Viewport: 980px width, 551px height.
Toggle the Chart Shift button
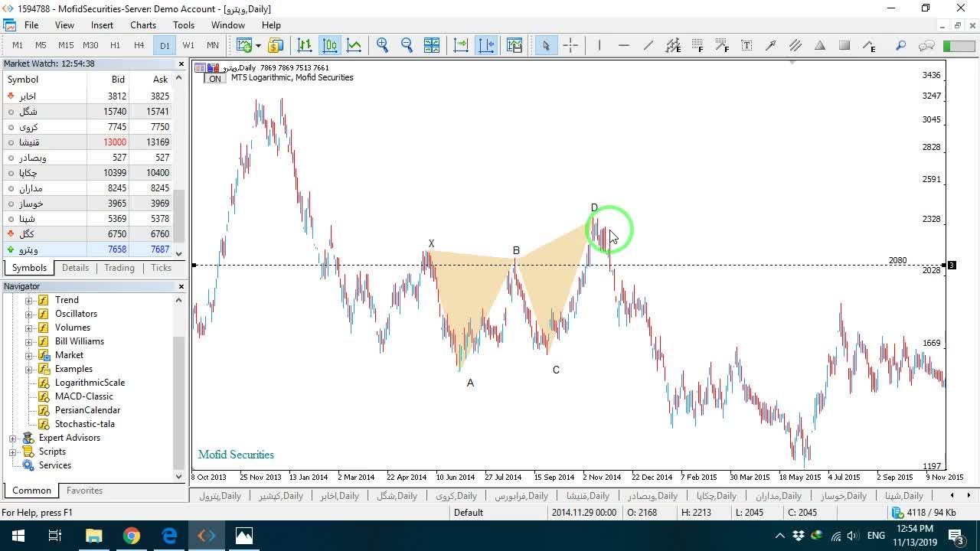click(x=486, y=45)
